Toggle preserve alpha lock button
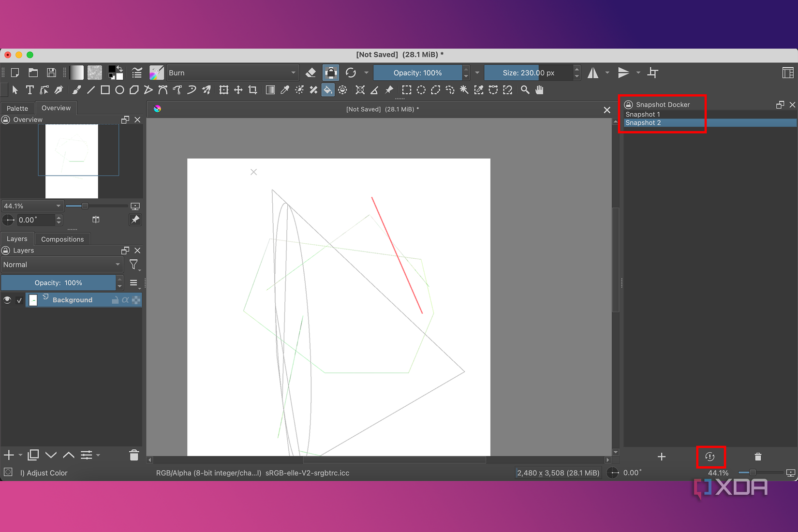798x532 pixels. point(331,73)
